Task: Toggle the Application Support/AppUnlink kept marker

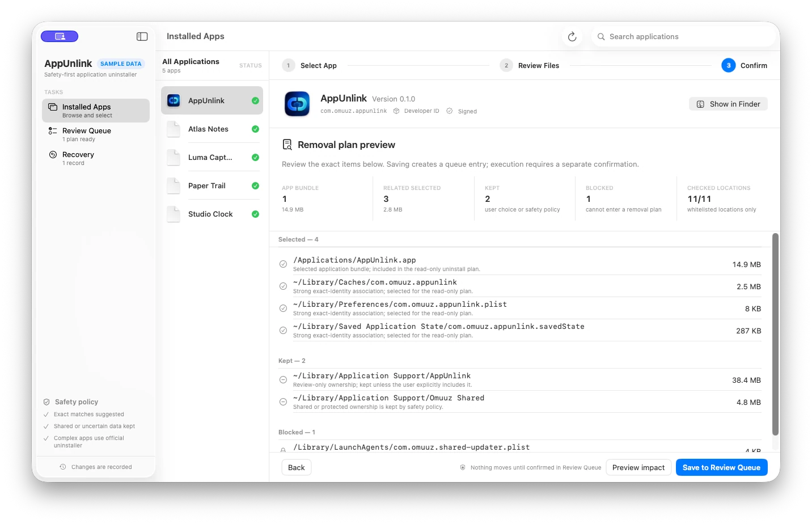Action: click(283, 380)
